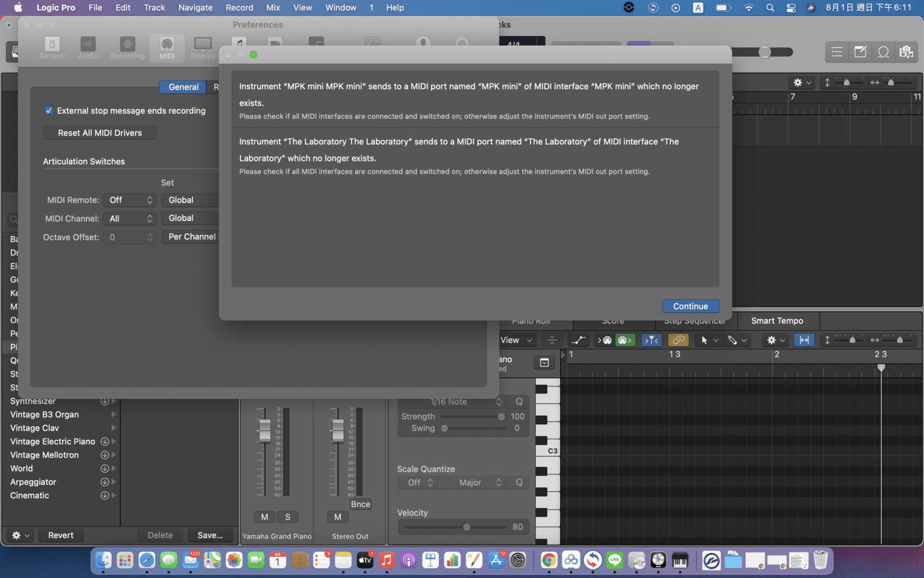Click the library Save button
Screen dimensions: 924x578
pyautogui.click(x=210, y=535)
